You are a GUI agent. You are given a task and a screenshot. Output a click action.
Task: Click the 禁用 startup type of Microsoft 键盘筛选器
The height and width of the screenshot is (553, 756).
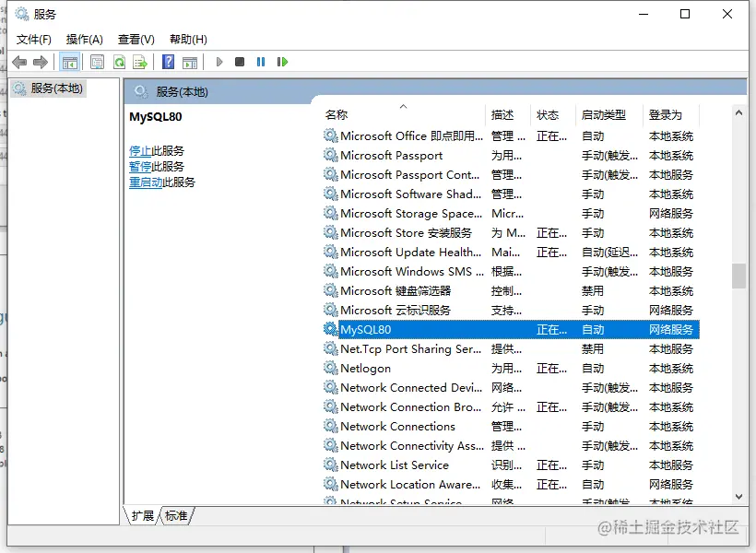[593, 290]
